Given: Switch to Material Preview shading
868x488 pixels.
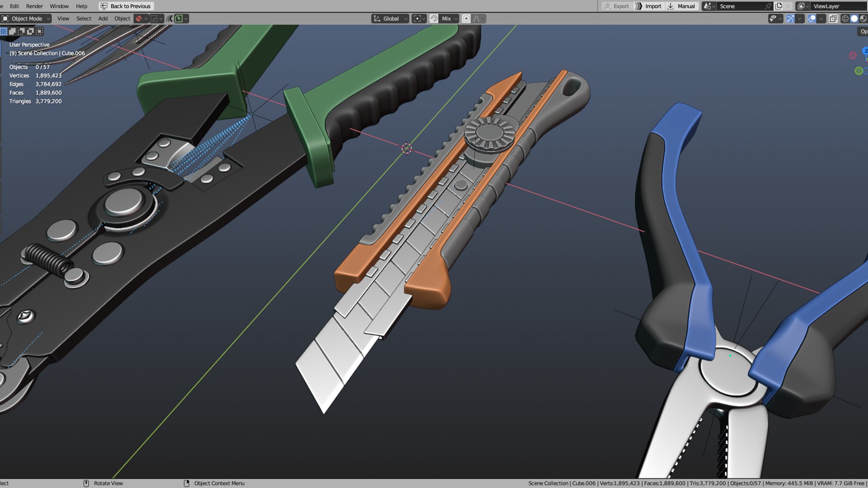Looking at the screenshot, I should (863, 19).
